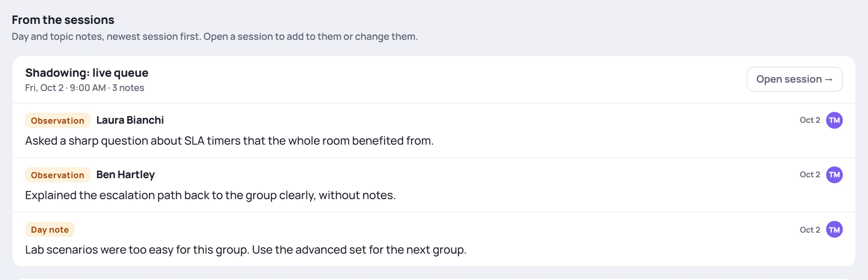Click the Laura Bianchi name
The width and height of the screenshot is (868, 280).
(130, 120)
